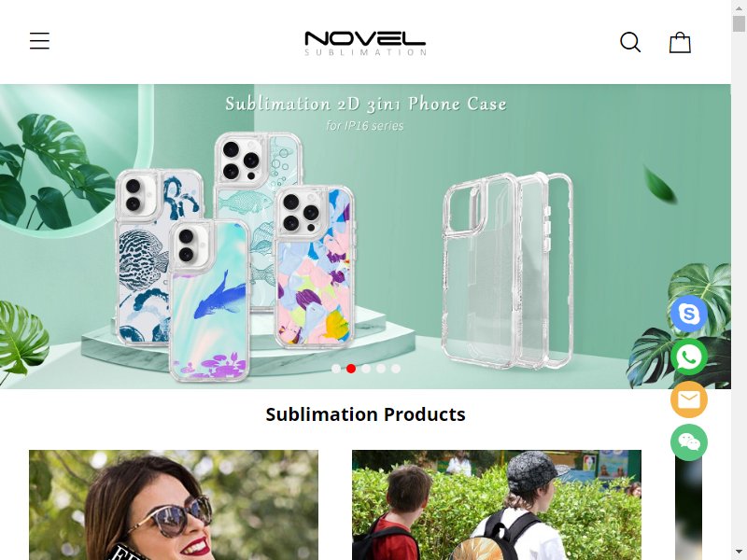Open the search magnifier icon
The width and height of the screenshot is (747, 560).
(x=629, y=42)
